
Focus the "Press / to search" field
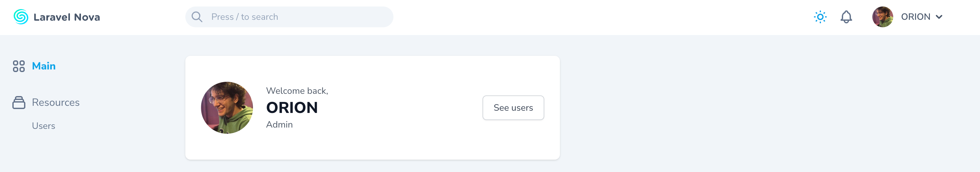(x=297, y=17)
